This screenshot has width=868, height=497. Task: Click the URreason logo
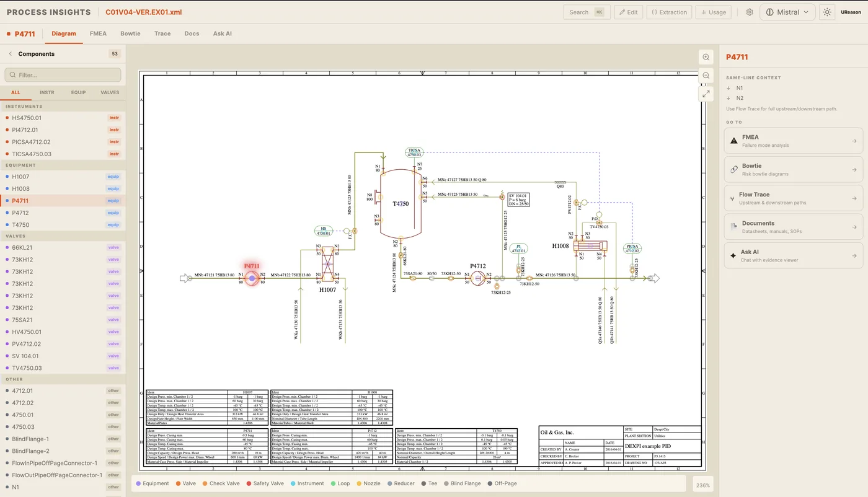click(851, 12)
